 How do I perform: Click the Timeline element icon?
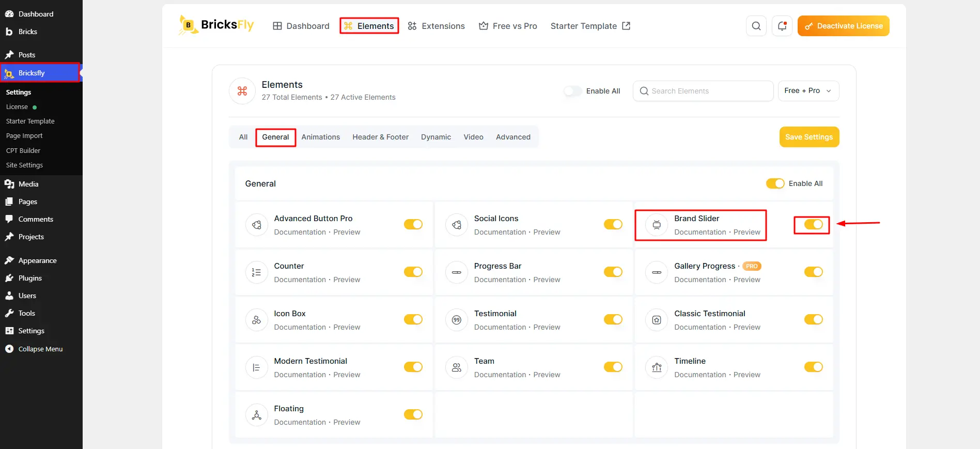(x=657, y=367)
